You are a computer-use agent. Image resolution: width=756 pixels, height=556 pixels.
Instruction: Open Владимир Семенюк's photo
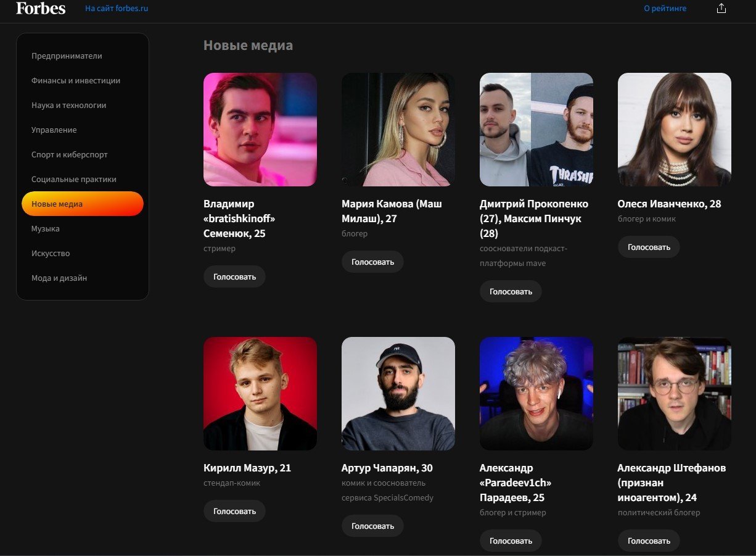pos(260,130)
